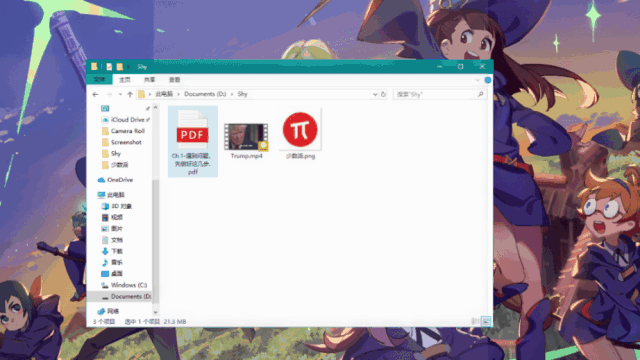This screenshot has height=360, width=640.
Task: Open the 查看 ribbon tab
Action: [x=174, y=80]
